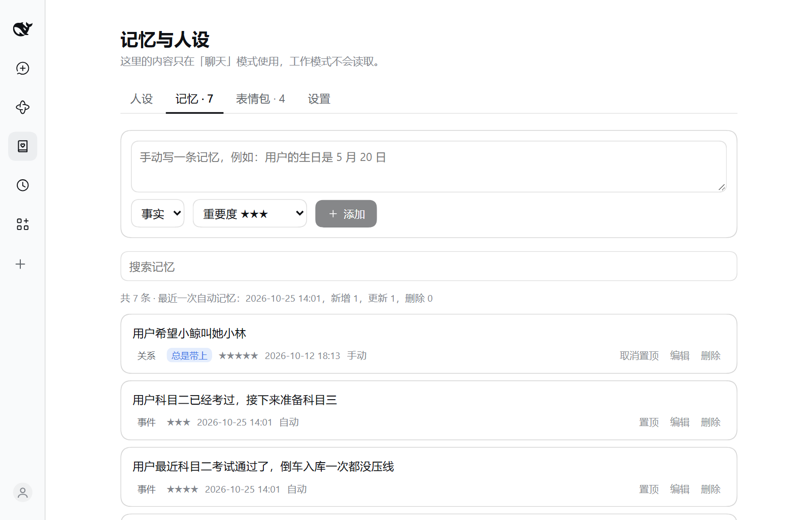Click the 手动 source label

coord(357,356)
